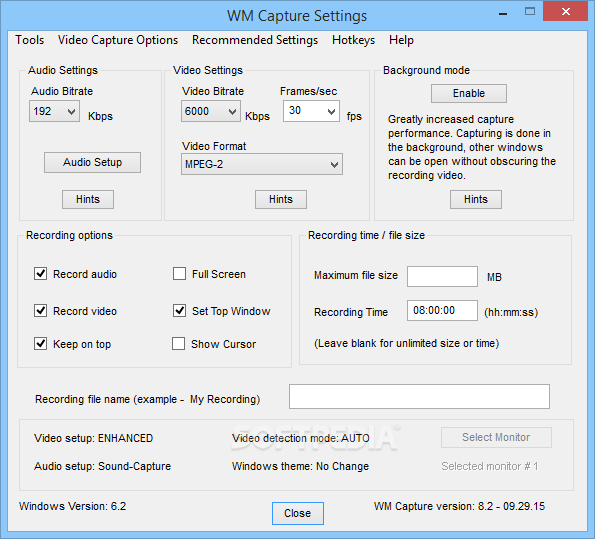595x539 pixels.
Task: Enable the Show Cursor checkbox
Action: pyautogui.click(x=178, y=344)
